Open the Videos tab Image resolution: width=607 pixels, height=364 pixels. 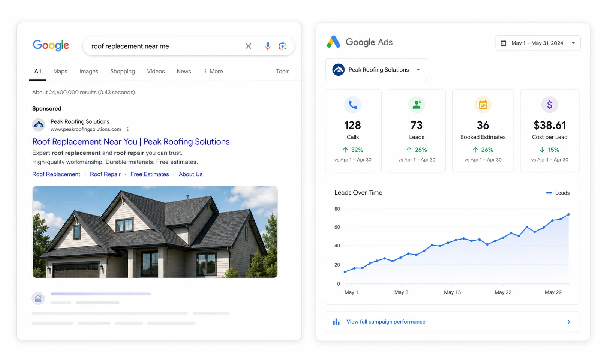pyautogui.click(x=156, y=71)
